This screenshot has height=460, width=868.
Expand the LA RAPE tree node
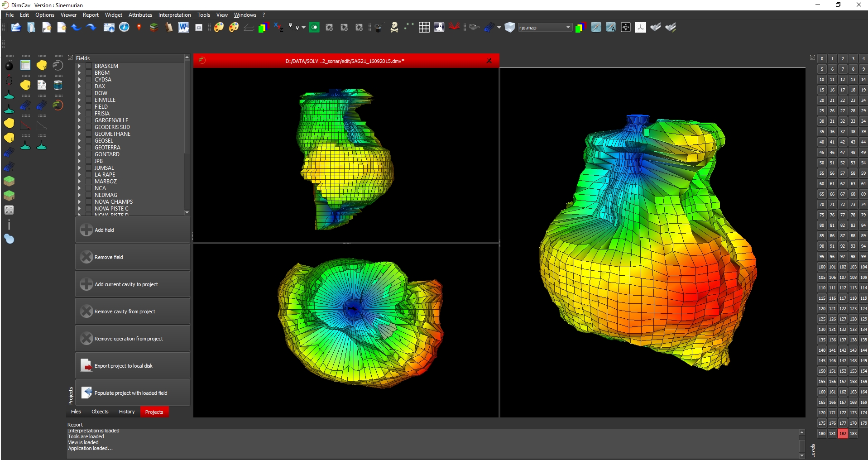(79, 175)
